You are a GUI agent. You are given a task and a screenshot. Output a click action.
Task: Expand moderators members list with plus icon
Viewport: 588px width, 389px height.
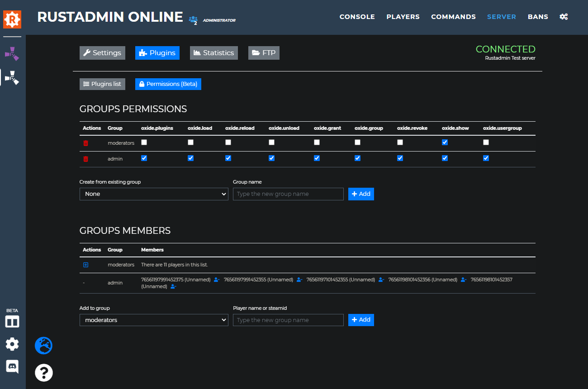pyautogui.click(x=85, y=265)
